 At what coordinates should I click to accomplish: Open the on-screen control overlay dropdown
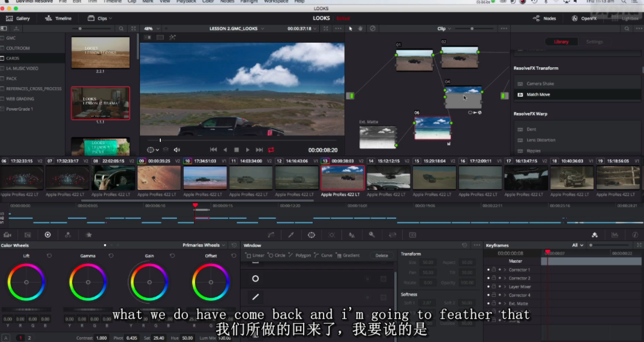[153, 150]
